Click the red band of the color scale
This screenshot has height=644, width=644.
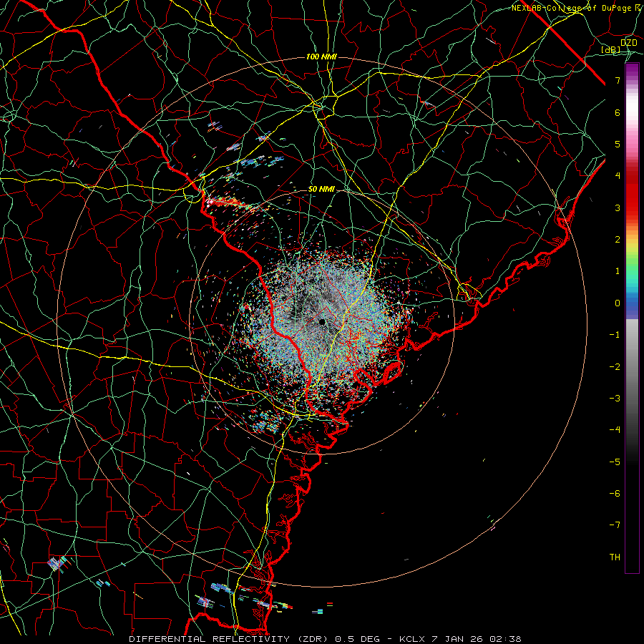632,193
